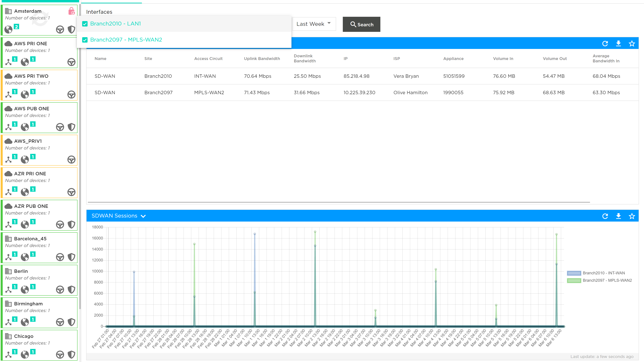644x362 pixels.
Task: Select the AWS_PRIV1 site card
Action: coord(39,150)
